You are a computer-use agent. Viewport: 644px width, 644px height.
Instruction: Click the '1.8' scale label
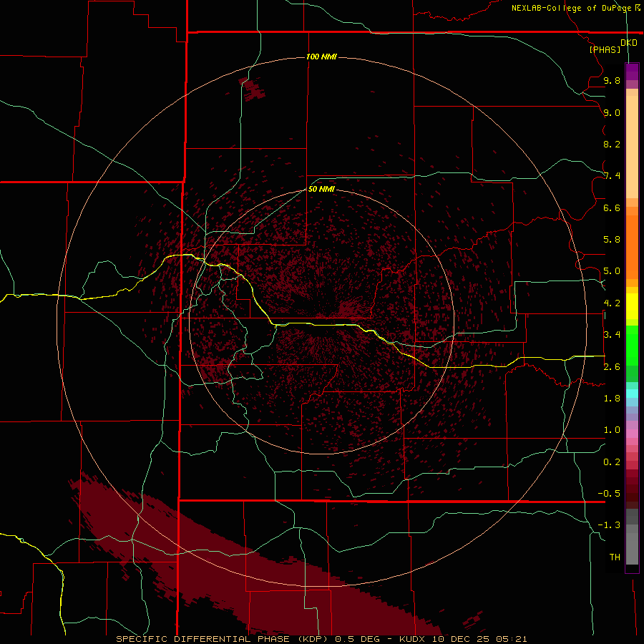[x=612, y=398]
